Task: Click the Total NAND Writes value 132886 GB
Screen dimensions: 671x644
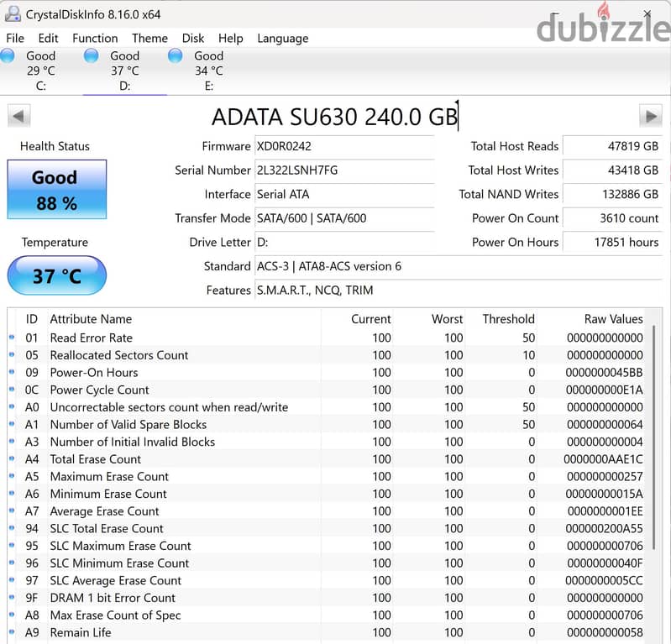Action: point(612,194)
